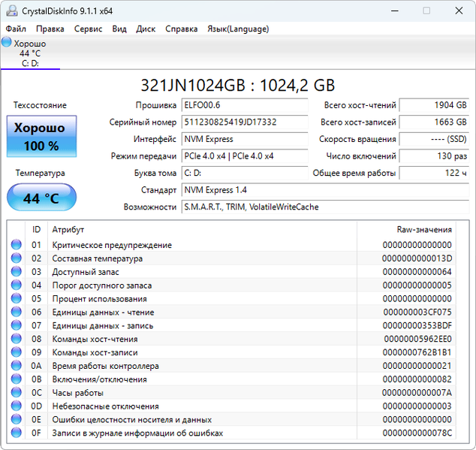Click the Прошивка ELFO00.6 field
Screen dimensions: 476x450
tap(244, 105)
